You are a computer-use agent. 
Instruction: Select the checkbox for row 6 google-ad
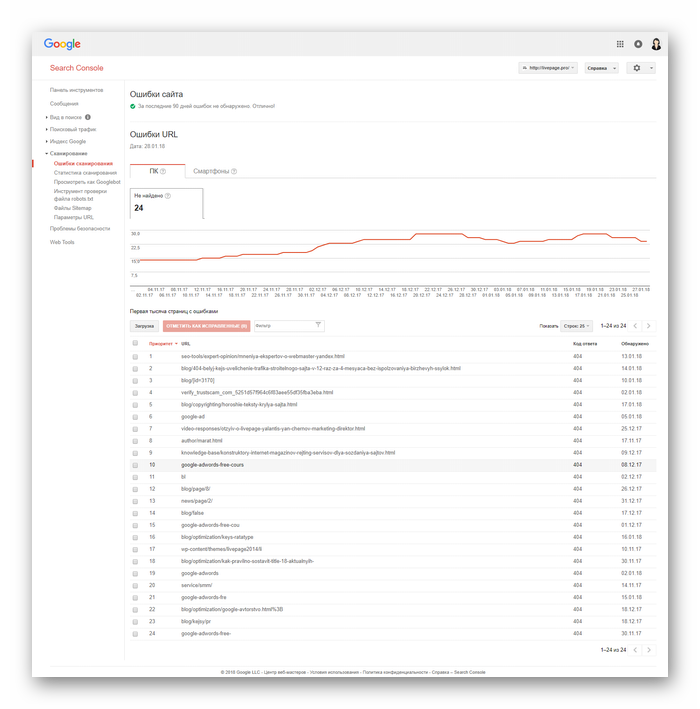click(135, 417)
